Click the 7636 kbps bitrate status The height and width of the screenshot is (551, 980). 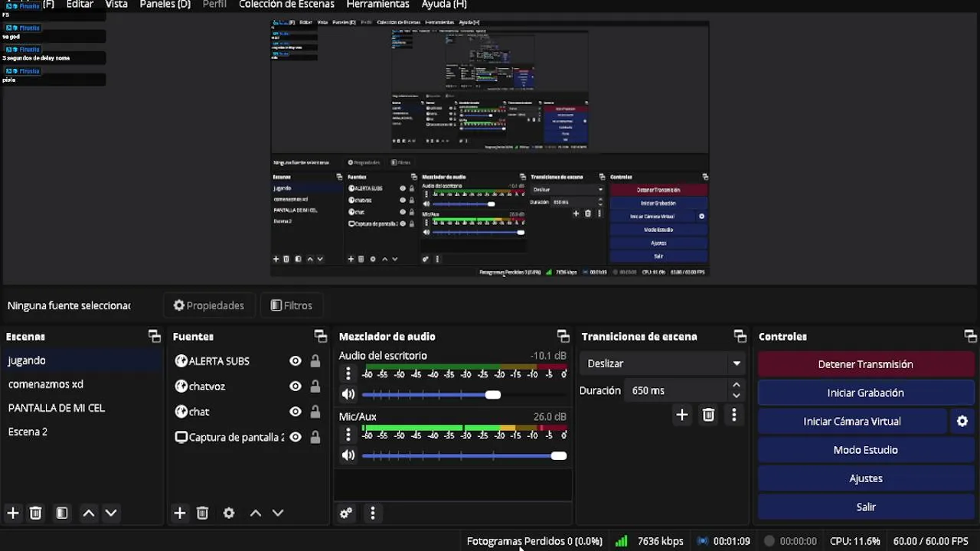pos(660,541)
